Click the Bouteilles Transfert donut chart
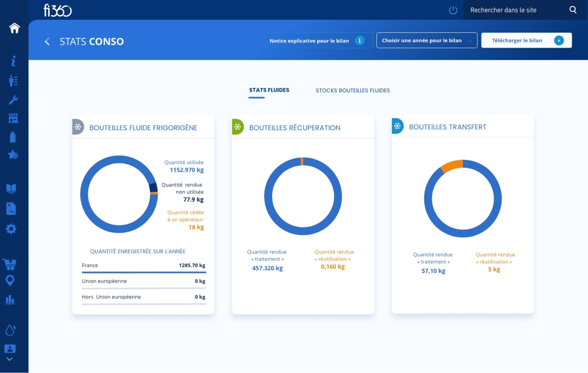The image size is (588, 373). (463, 199)
